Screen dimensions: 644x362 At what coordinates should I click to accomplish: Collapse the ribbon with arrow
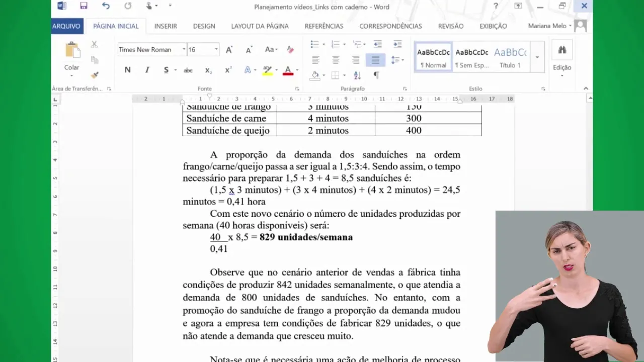pyautogui.click(x=586, y=88)
